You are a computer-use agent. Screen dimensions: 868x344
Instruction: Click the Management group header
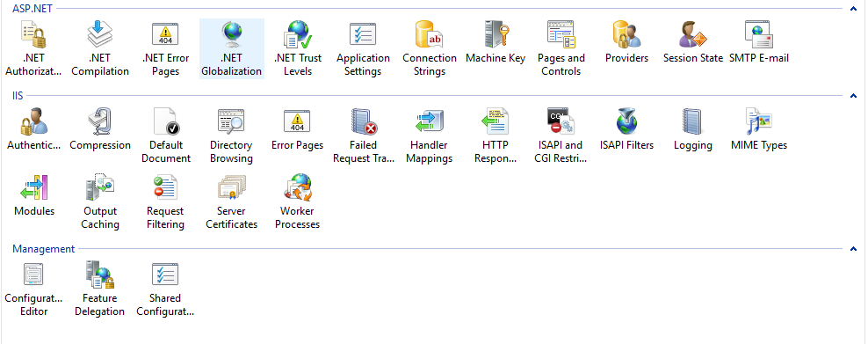pos(43,249)
